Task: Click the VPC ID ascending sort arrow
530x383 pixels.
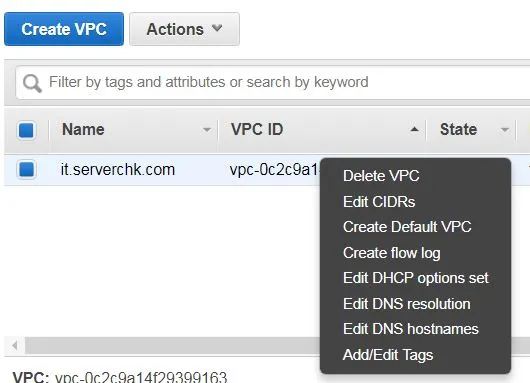Action: (414, 129)
